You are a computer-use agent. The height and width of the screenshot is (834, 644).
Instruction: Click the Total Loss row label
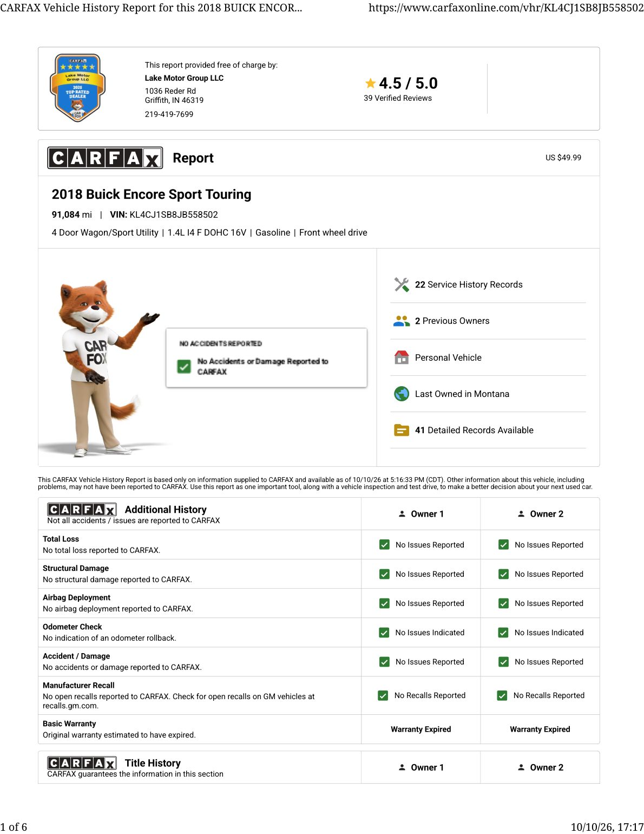(61, 539)
